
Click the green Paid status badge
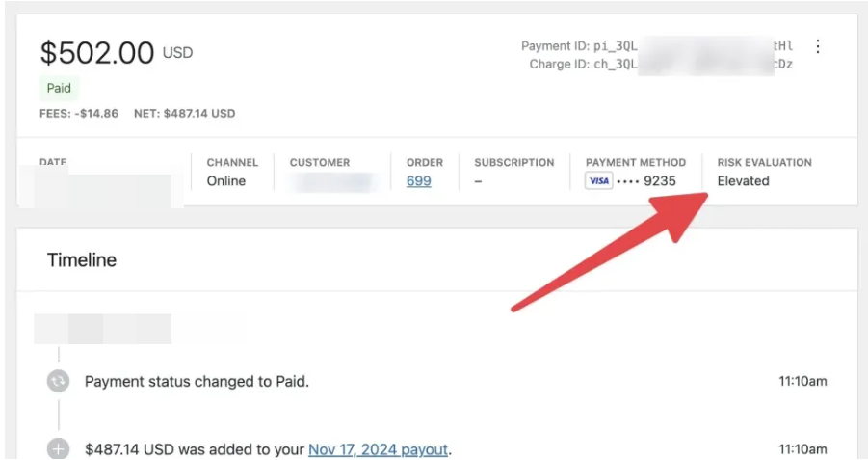[59, 88]
